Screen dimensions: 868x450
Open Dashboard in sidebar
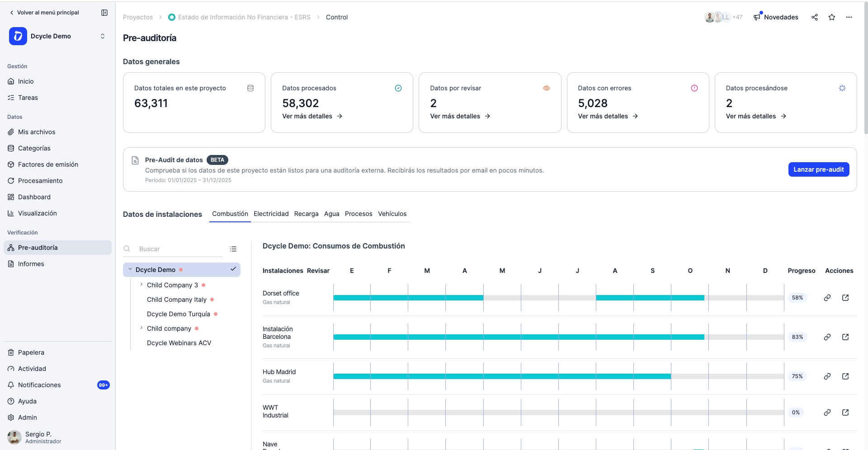point(57,197)
